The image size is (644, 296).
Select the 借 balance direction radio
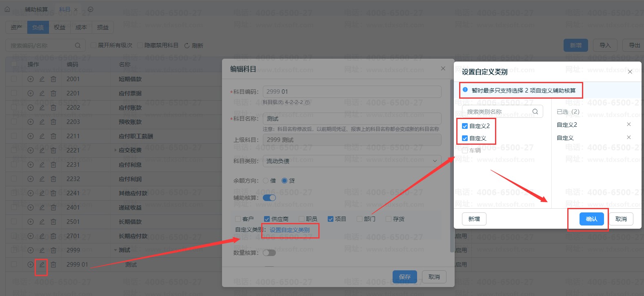click(x=266, y=181)
